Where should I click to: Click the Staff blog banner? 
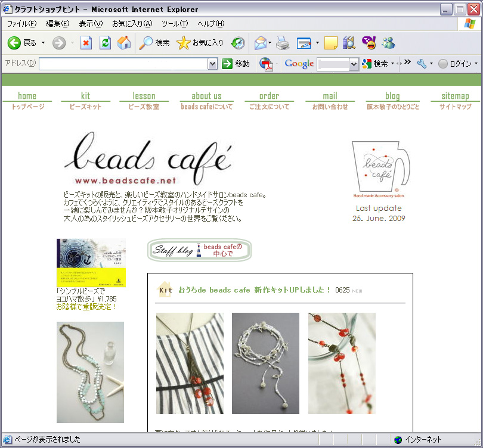coord(199,250)
